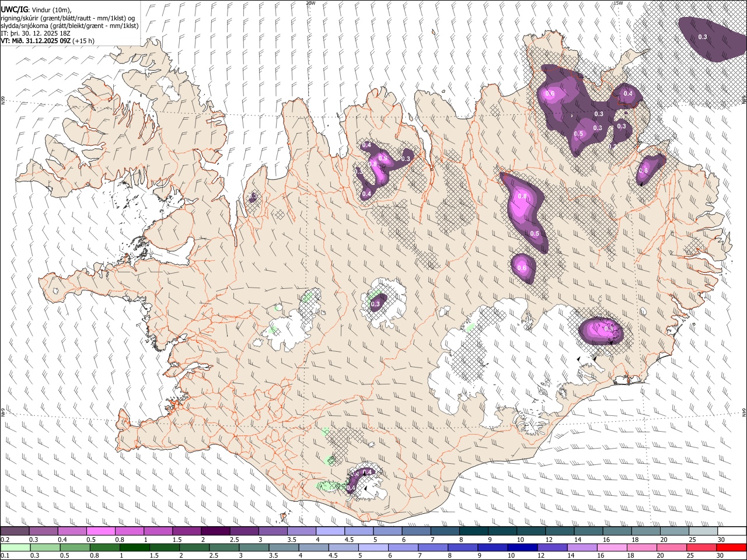Click the 0.8 value in the elongated pink patch
This screenshot has width=747, height=560.
(x=522, y=197)
